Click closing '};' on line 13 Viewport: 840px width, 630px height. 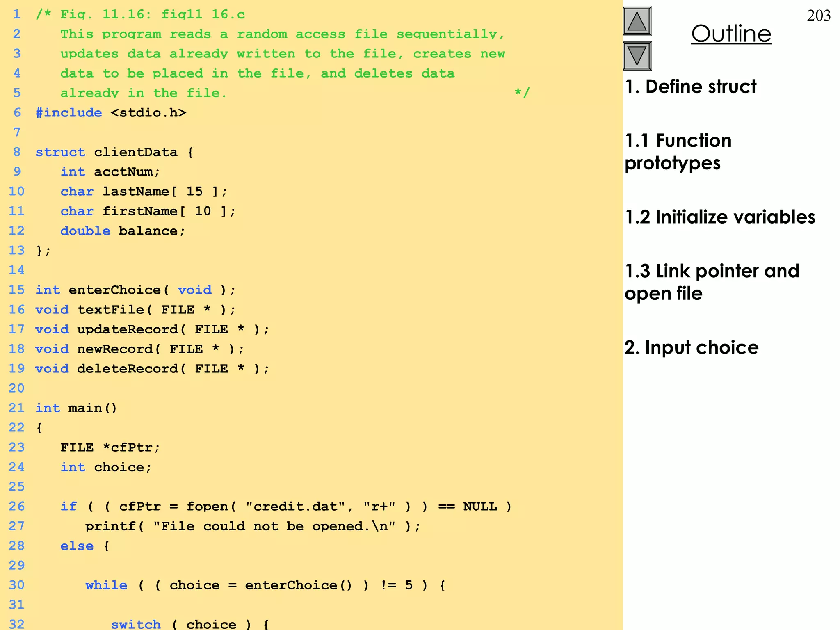43,251
